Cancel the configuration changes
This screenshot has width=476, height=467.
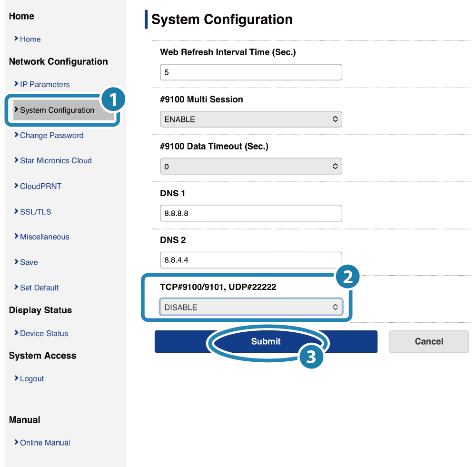tap(429, 341)
